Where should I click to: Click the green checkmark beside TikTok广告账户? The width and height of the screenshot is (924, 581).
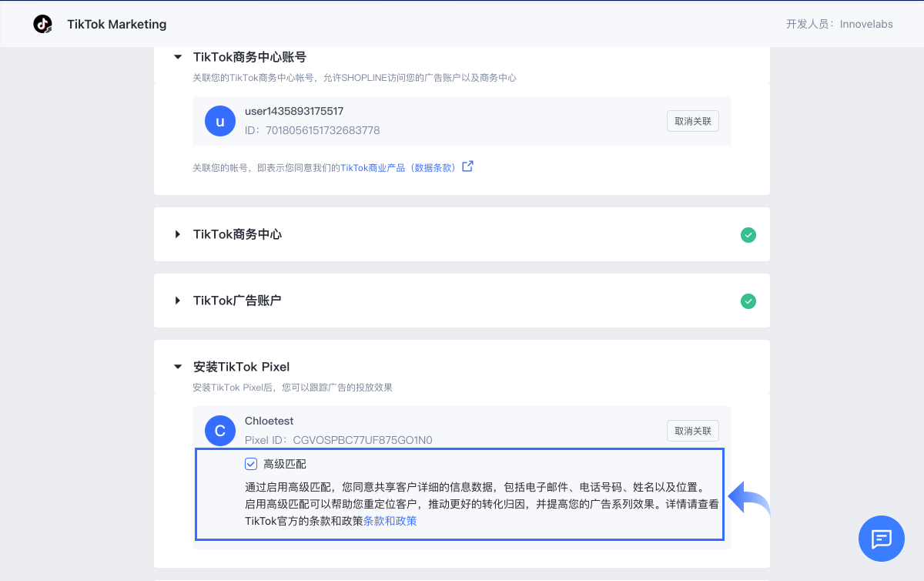[x=748, y=301]
